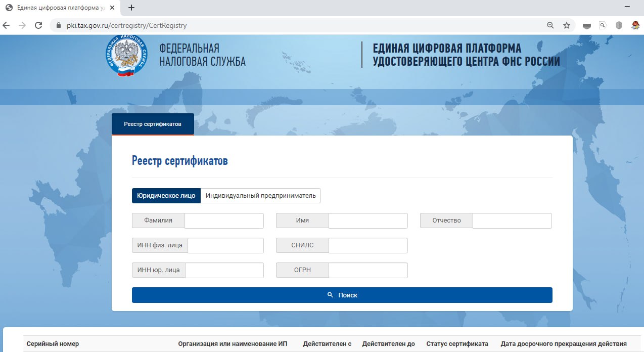Click the Серийный номер column header

(x=53, y=344)
